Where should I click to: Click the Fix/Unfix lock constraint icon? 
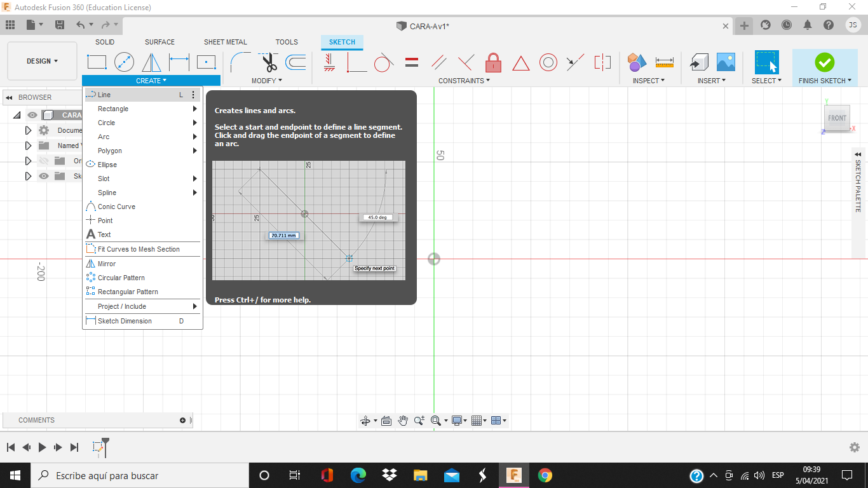click(x=493, y=62)
